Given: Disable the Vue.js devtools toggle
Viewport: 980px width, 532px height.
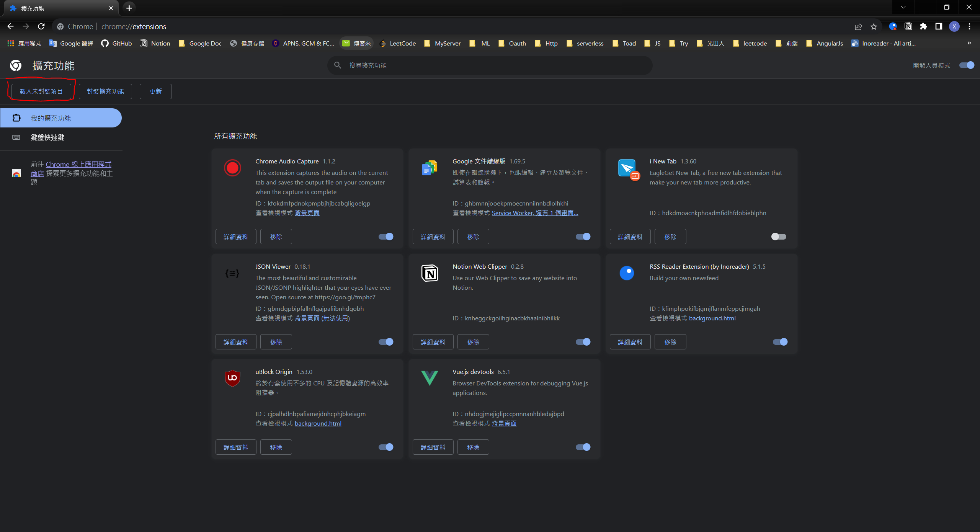Looking at the screenshot, I should [x=583, y=447].
